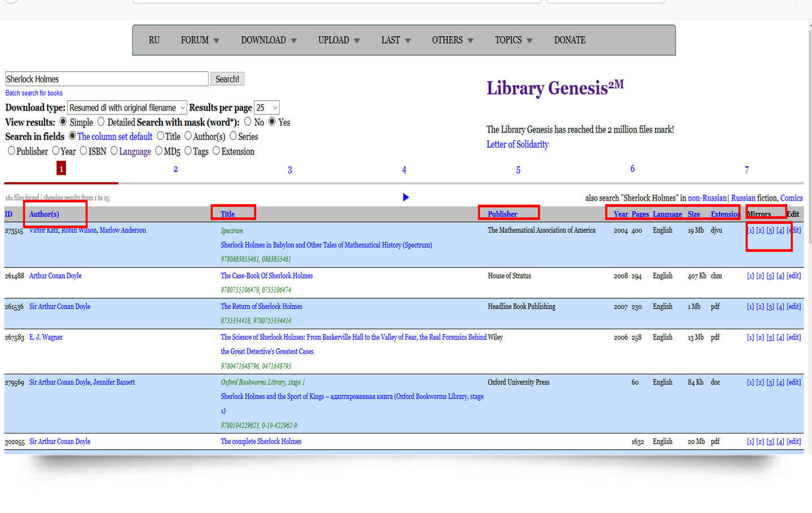Search in Title field only
Screen dimensions: 812x513
click(x=160, y=136)
